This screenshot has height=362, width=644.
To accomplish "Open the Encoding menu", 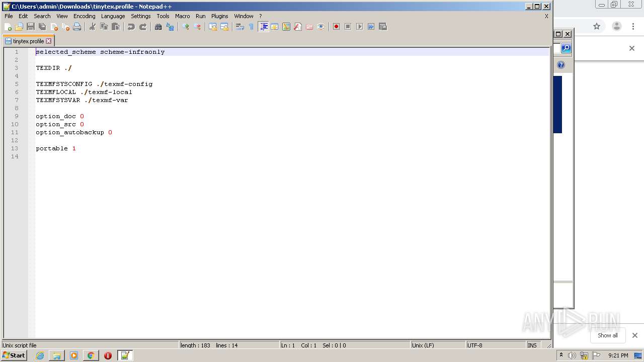I will (x=84, y=16).
